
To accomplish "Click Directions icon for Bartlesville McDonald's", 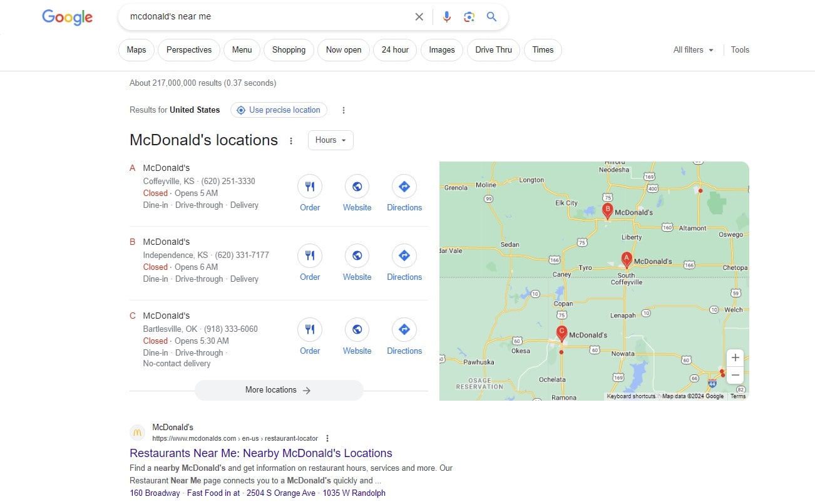I will click(x=404, y=329).
